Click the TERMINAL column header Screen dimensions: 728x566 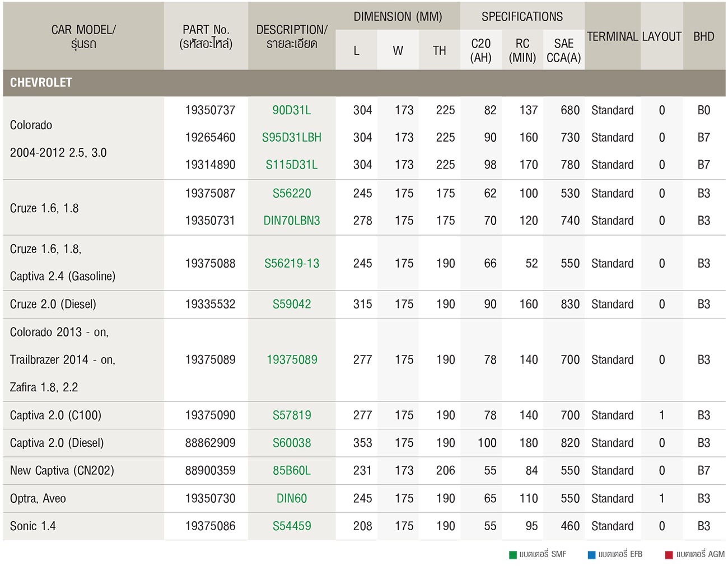[613, 36]
